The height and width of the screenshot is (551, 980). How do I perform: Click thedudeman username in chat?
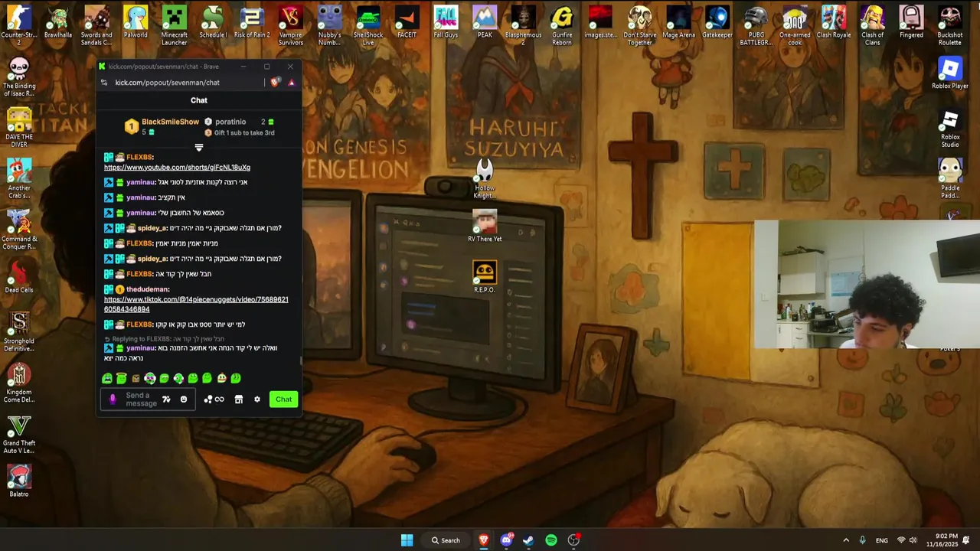148,289
